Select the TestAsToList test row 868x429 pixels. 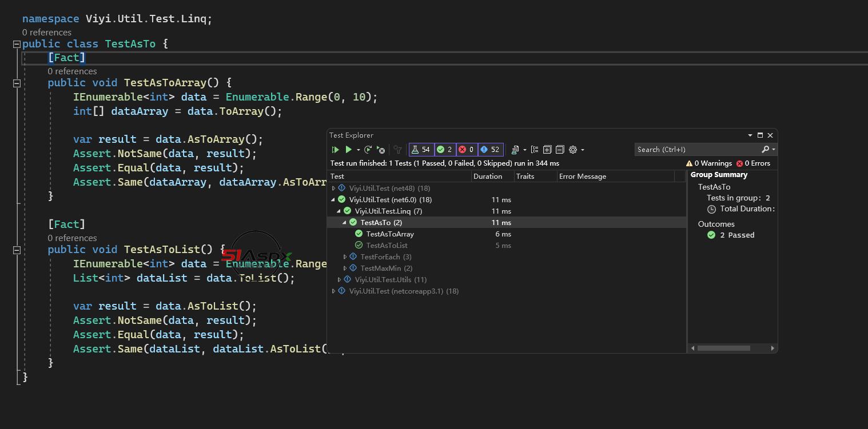(x=507, y=245)
